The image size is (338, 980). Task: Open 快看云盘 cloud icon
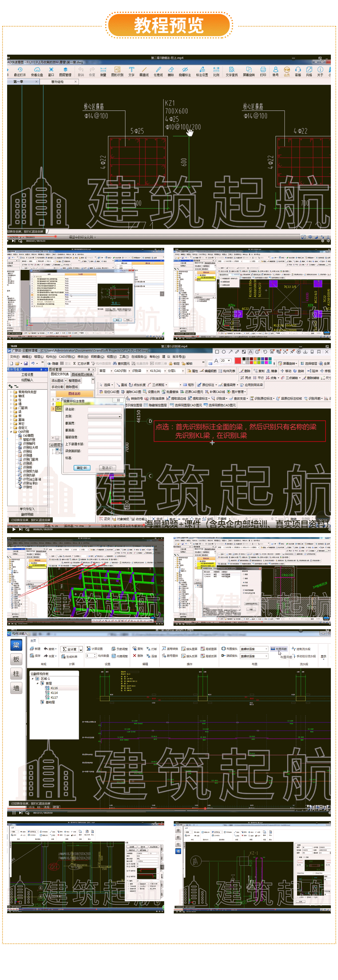(37, 72)
